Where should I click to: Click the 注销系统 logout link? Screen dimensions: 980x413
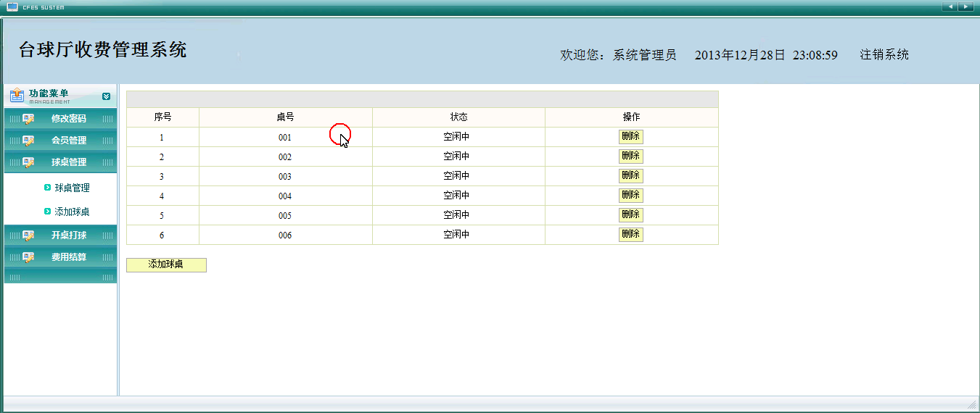click(884, 55)
